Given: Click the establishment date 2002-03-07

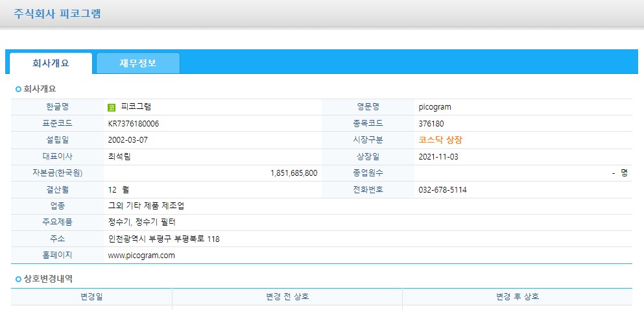Looking at the screenshot, I should pos(128,140).
